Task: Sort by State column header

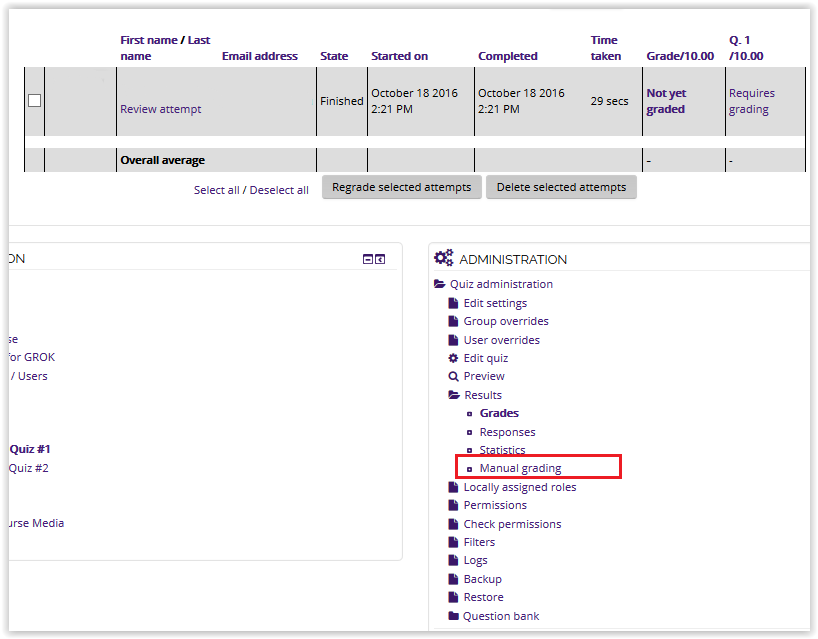Action: pos(334,56)
